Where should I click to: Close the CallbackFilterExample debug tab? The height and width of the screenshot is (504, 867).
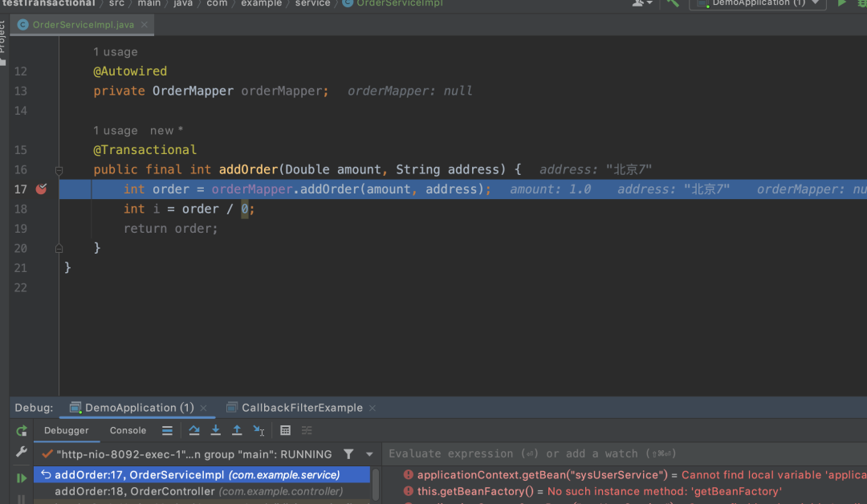372,408
